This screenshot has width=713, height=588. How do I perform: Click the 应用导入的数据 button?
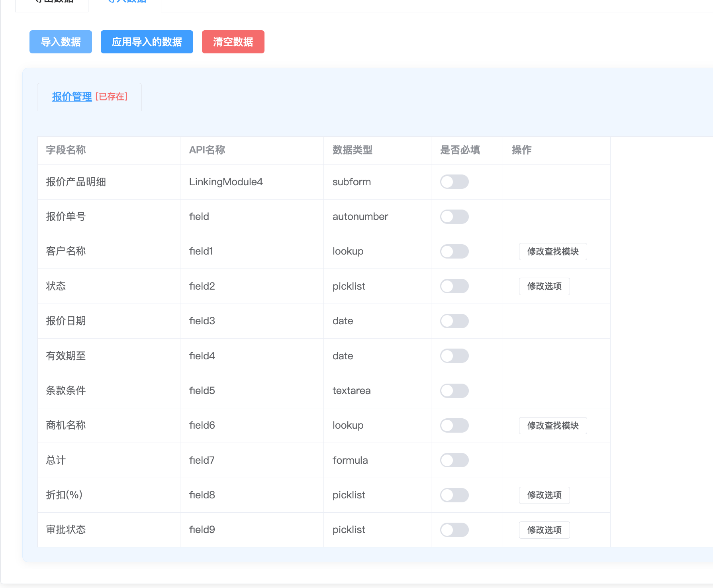pos(147,42)
